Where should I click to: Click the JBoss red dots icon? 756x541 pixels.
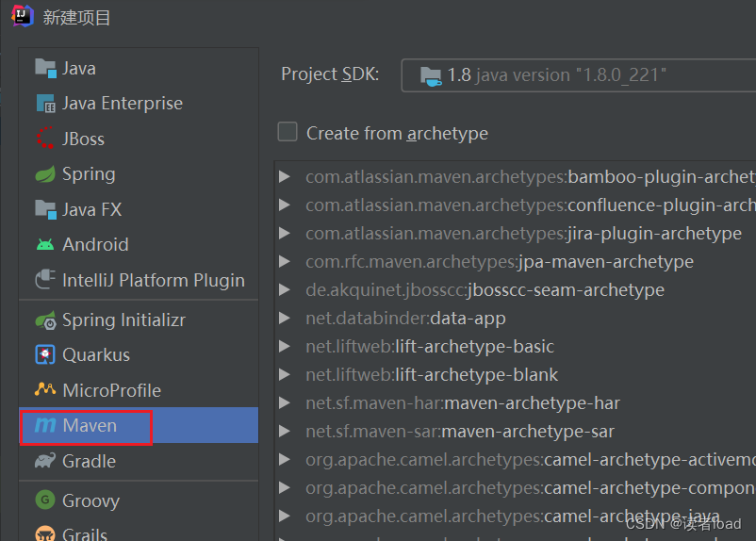pyautogui.click(x=45, y=138)
